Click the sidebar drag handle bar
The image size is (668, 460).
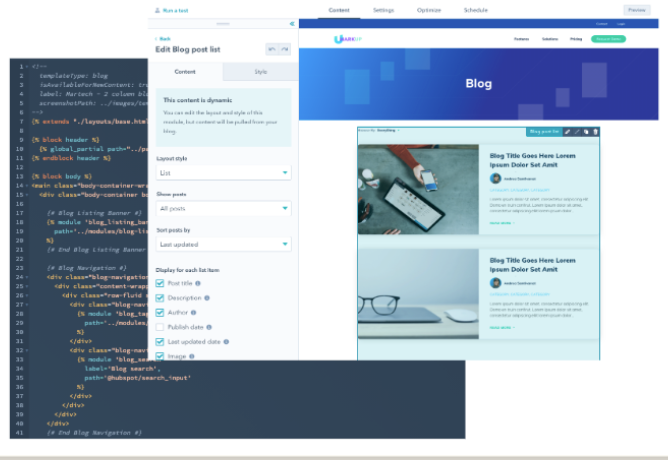click(223, 24)
